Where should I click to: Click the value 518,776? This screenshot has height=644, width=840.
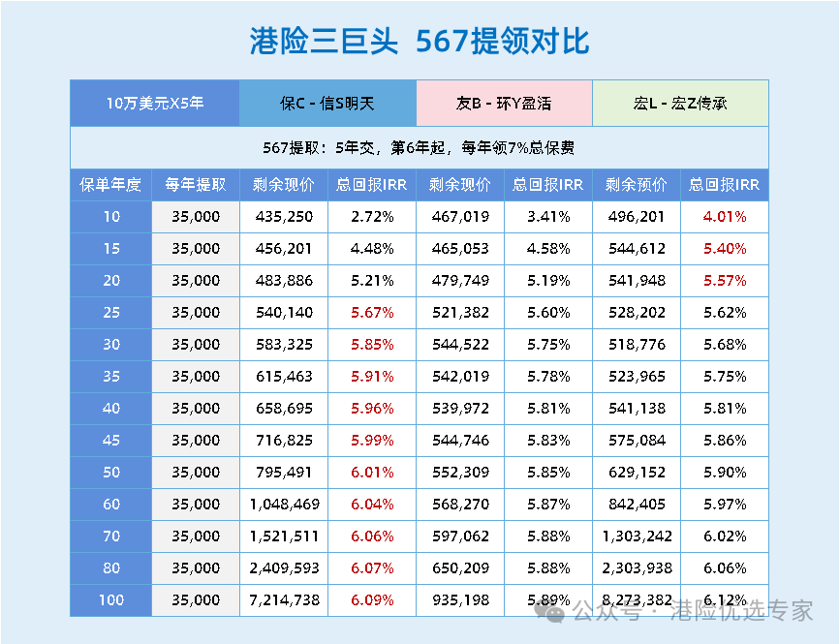coord(637,345)
